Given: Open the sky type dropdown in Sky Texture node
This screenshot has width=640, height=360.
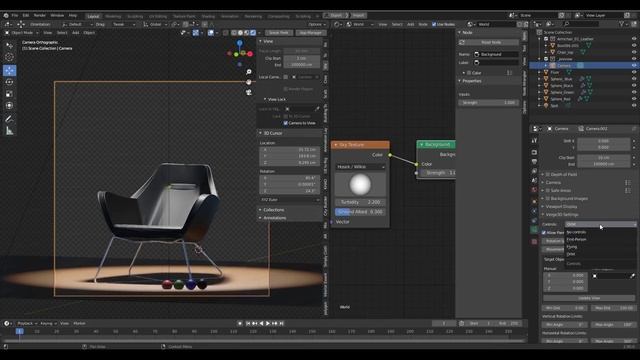Looking at the screenshot, I should (x=360, y=167).
